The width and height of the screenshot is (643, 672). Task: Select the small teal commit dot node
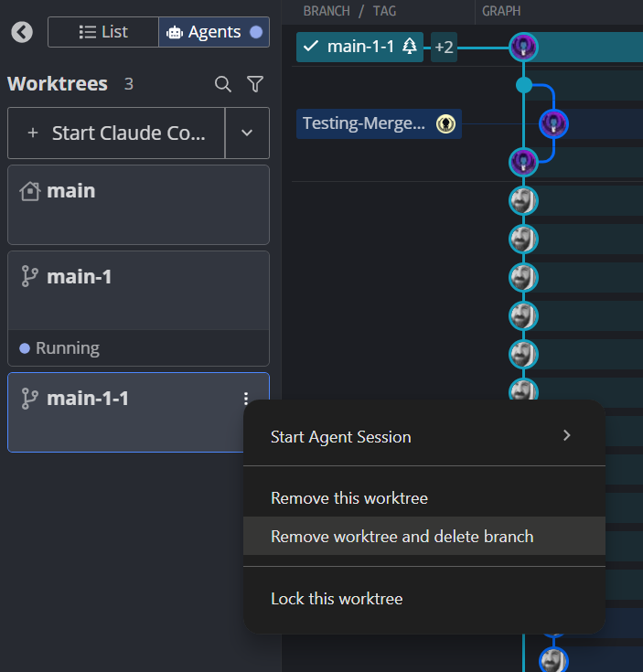pyautogui.click(x=524, y=85)
